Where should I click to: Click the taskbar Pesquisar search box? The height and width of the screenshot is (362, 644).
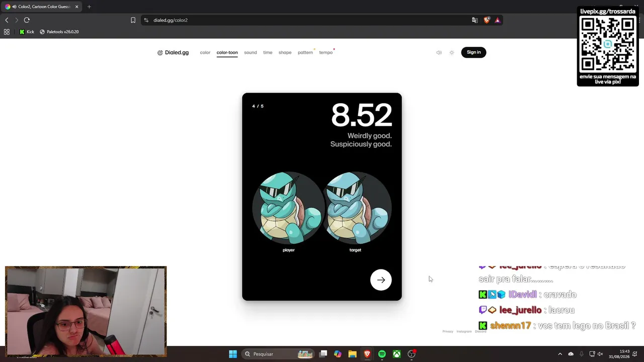(x=278, y=354)
